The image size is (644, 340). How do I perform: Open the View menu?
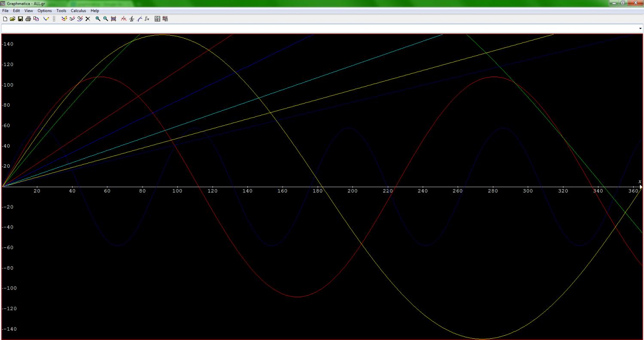pyautogui.click(x=28, y=11)
